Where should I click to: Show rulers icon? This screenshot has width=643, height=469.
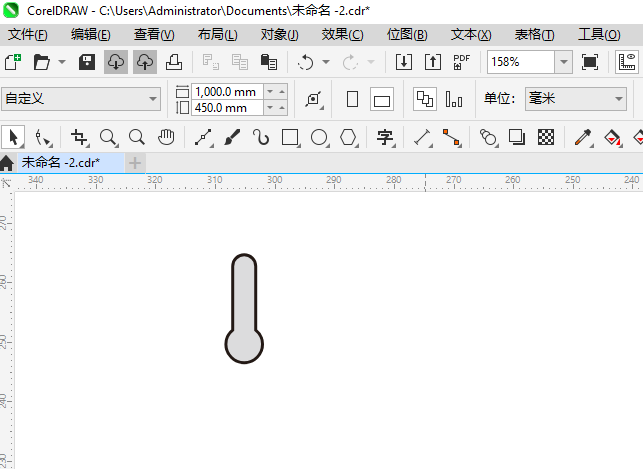pyautogui.click(x=627, y=62)
